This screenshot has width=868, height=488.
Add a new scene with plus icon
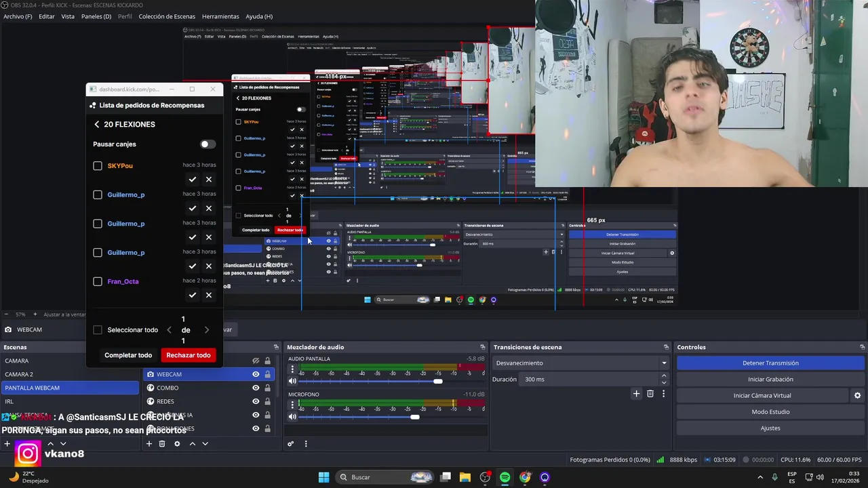pyautogui.click(x=7, y=444)
